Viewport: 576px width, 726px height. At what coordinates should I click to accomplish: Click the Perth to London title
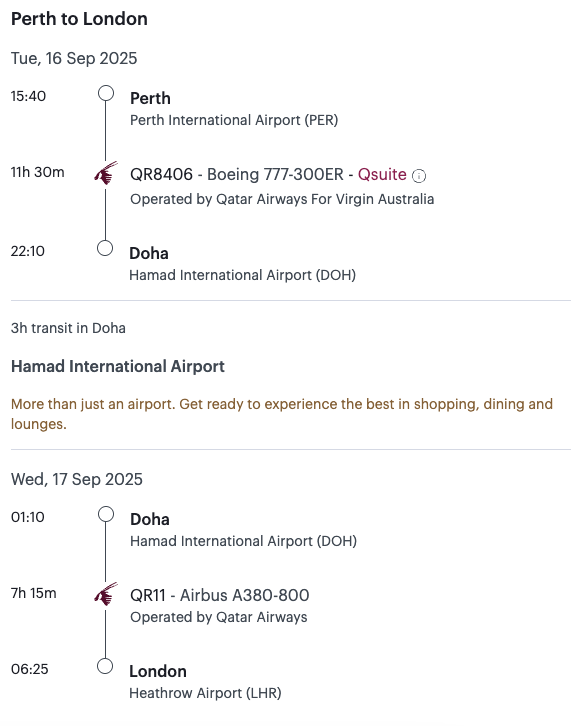[x=79, y=19]
